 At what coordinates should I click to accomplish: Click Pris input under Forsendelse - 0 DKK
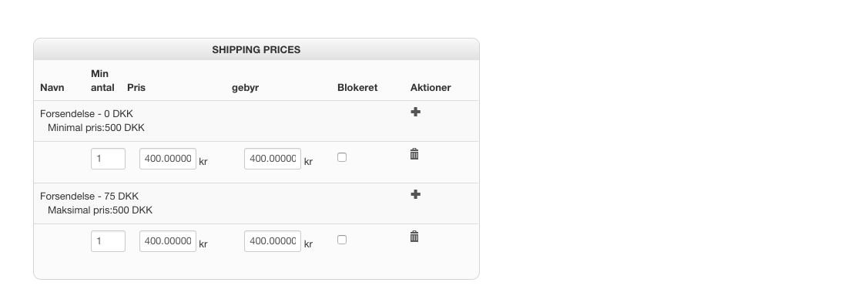[x=168, y=158]
